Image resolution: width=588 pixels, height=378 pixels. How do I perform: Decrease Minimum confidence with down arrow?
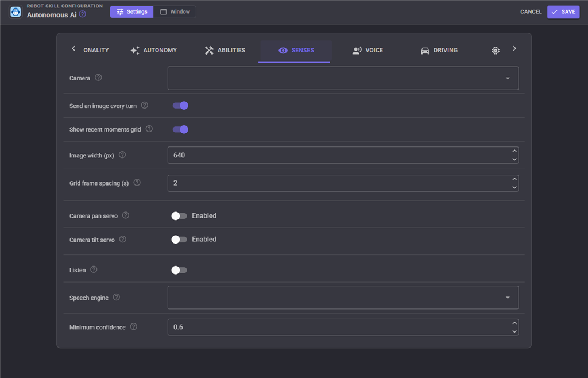[514, 331]
